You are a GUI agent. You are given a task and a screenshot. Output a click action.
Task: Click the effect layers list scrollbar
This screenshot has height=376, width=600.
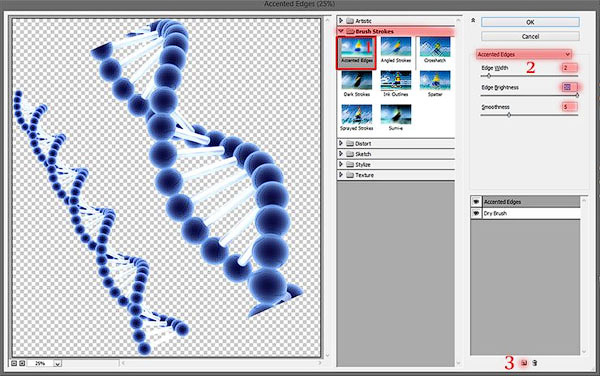[584, 275]
